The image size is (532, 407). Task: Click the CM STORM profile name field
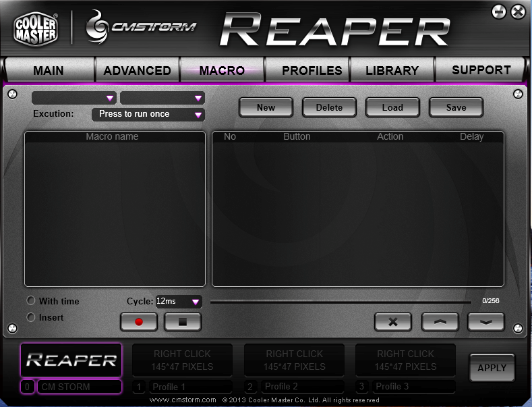coord(80,387)
